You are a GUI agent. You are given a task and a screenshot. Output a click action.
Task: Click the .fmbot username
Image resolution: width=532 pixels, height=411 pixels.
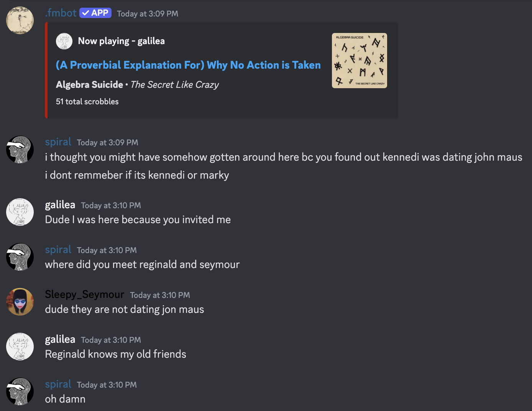[x=61, y=13]
